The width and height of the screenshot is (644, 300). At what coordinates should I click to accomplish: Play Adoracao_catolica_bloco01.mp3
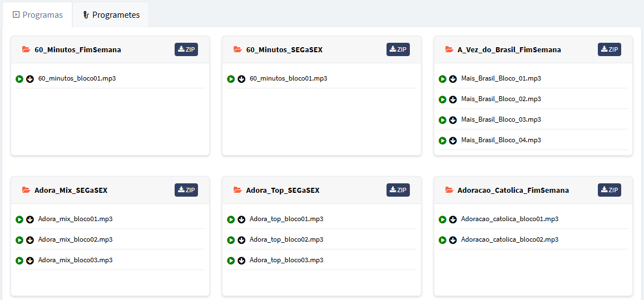pyautogui.click(x=443, y=219)
